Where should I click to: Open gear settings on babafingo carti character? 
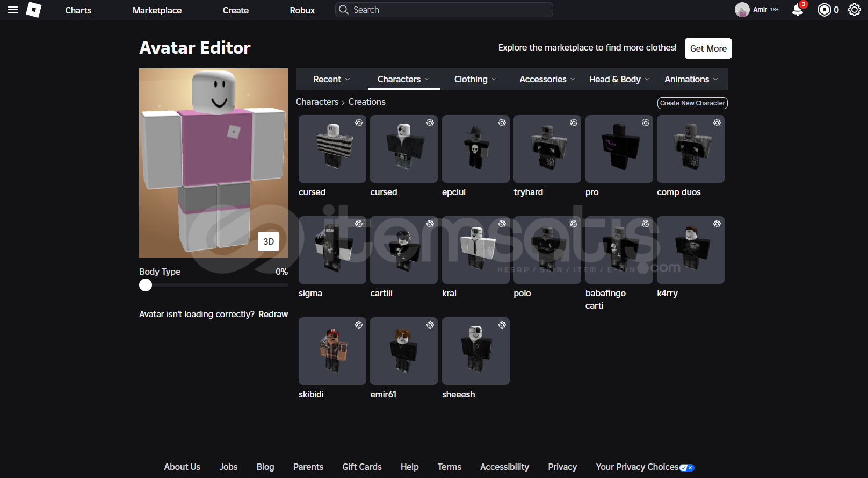click(x=646, y=224)
